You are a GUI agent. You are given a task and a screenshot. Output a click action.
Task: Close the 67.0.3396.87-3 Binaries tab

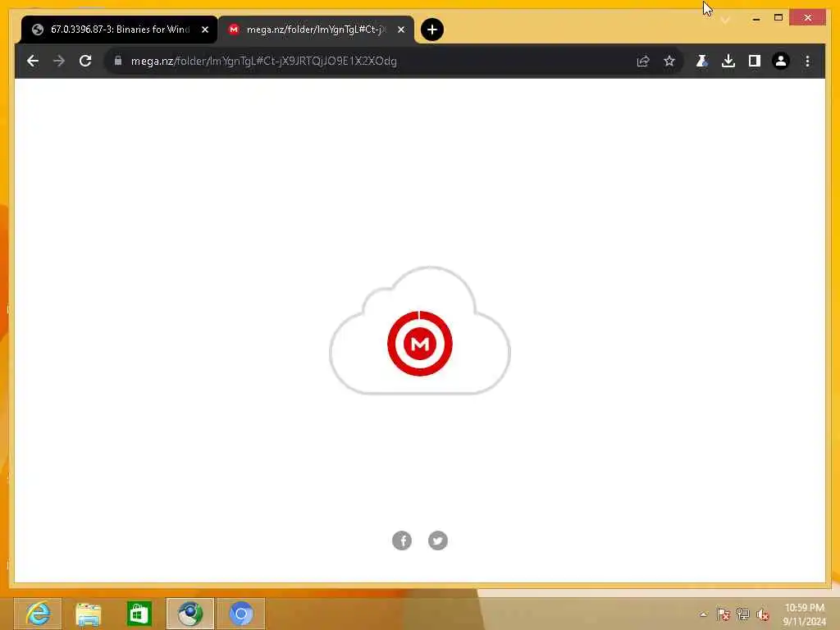pos(204,30)
